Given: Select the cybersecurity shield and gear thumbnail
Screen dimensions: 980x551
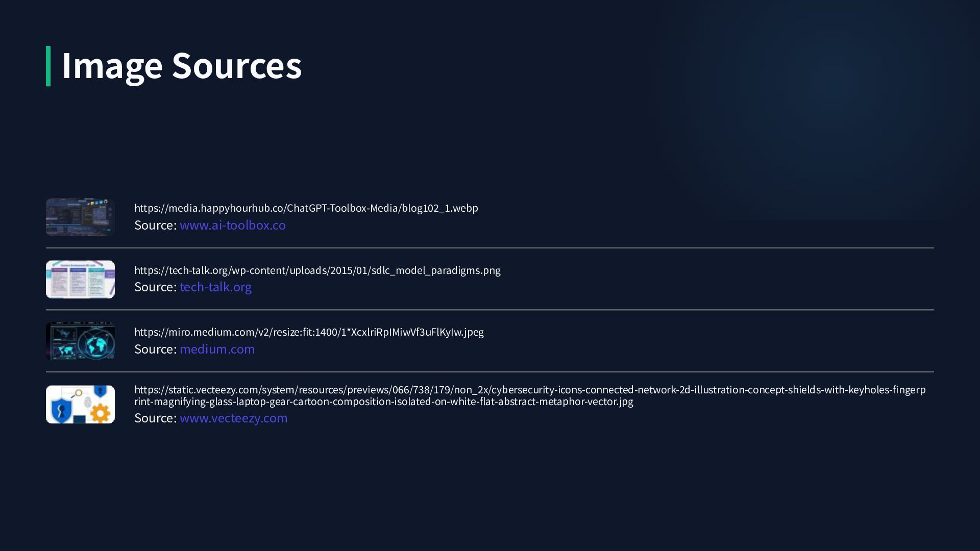Looking at the screenshot, I should 80,404.
